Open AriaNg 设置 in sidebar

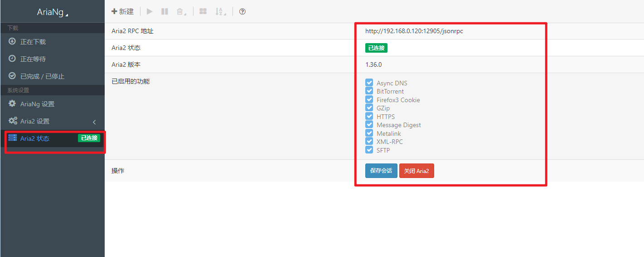click(x=52, y=104)
